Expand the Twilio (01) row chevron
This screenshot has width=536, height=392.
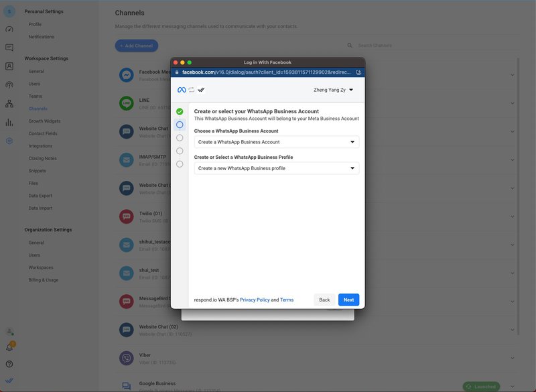coord(512,216)
